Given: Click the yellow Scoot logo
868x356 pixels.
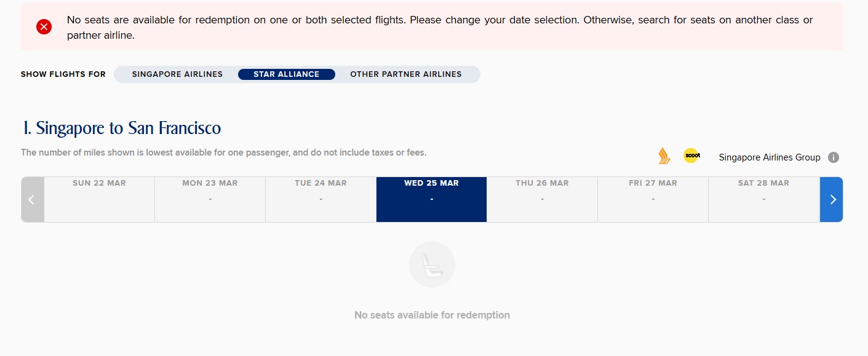Looking at the screenshot, I should point(691,156).
